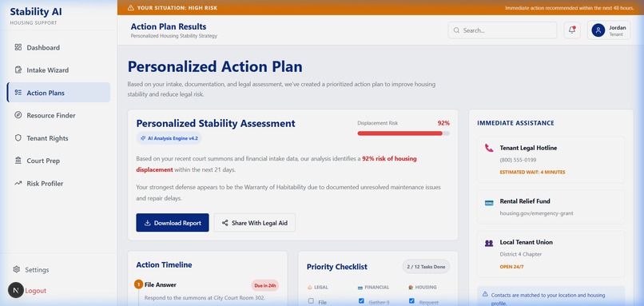Select Action Plans in sidebar
644x306 pixels.
(58, 93)
